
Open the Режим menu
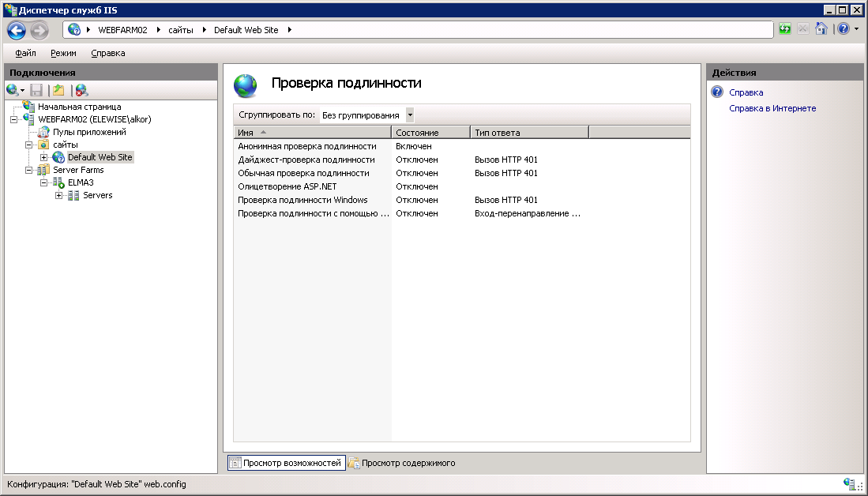63,53
